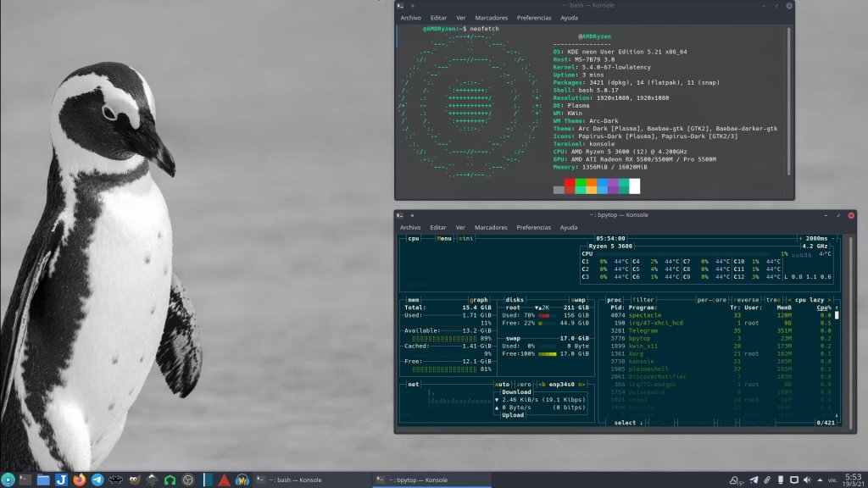Click the mini mode button in bpytop
This screenshot has height=488, width=868.
pos(467,239)
